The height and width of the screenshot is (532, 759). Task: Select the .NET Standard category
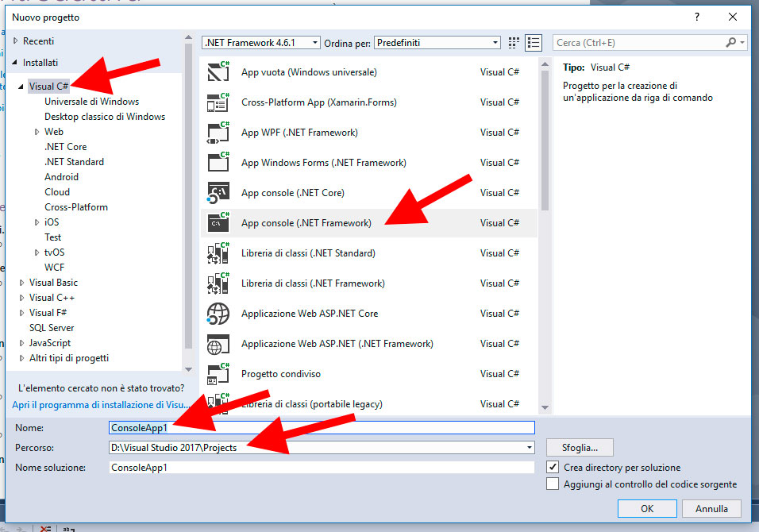click(x=74, y=162)
